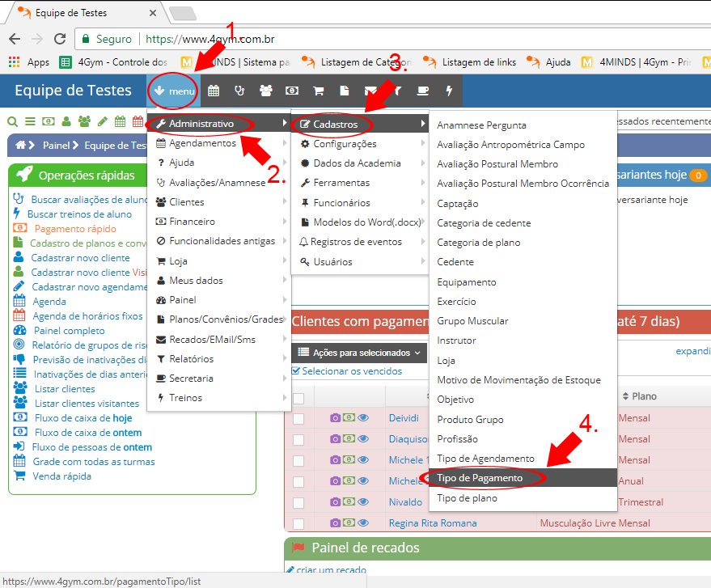Open the calendar icon in top toolbar
This screenshot has width=711, height=588.
tap(214, 91)
